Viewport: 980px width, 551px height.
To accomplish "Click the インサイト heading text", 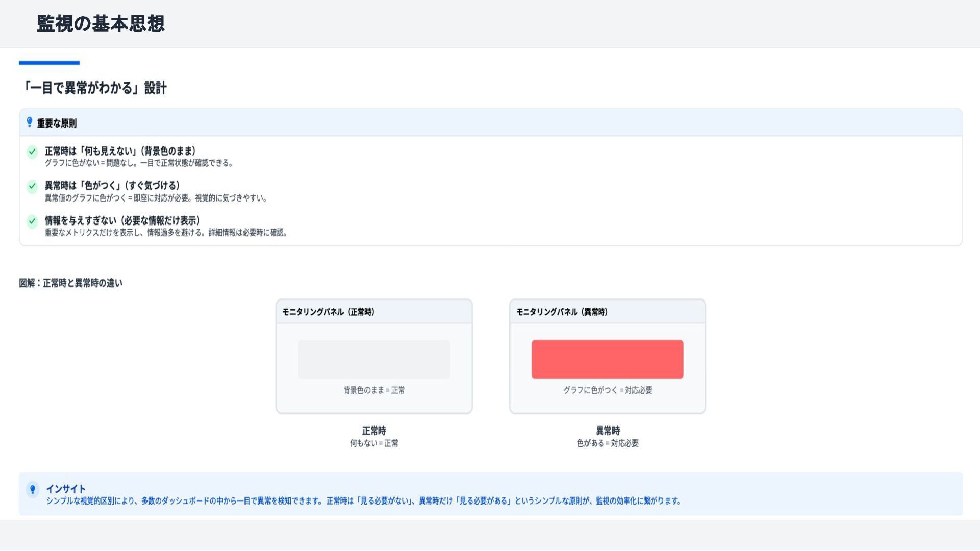I will coord(66,489).
